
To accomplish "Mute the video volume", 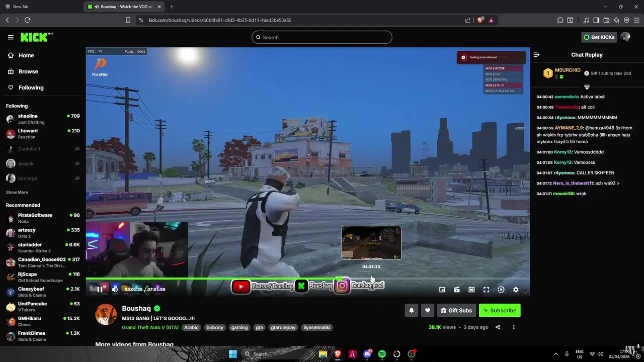I will [115, 289].
